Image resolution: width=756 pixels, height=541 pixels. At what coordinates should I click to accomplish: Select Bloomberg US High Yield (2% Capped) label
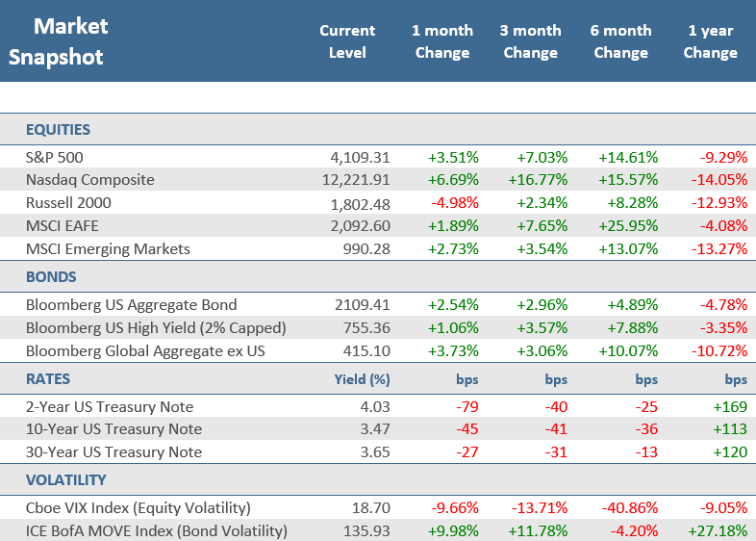coord(156,328)
